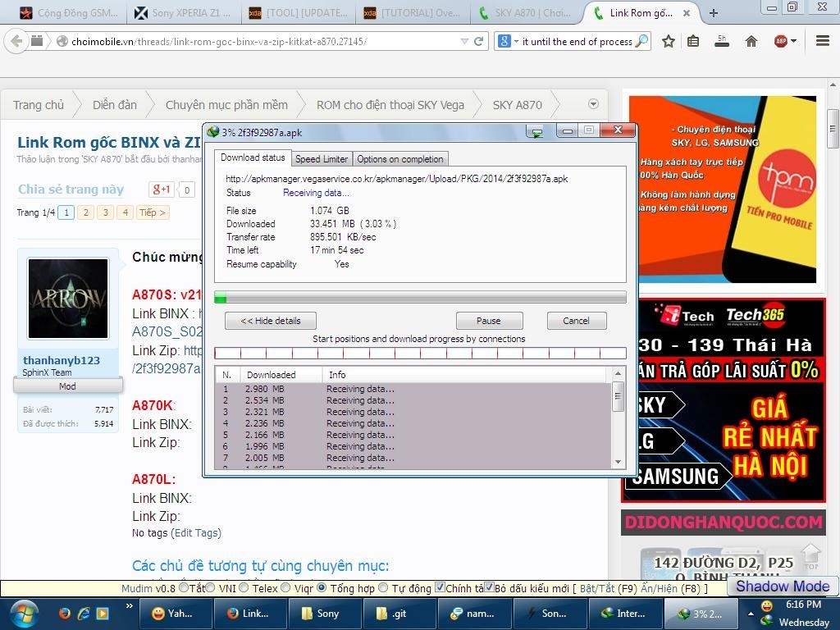This screenshot has width=840, height=630.
Task: Click the Google search engine icon
Action: [x=504, y=41]
